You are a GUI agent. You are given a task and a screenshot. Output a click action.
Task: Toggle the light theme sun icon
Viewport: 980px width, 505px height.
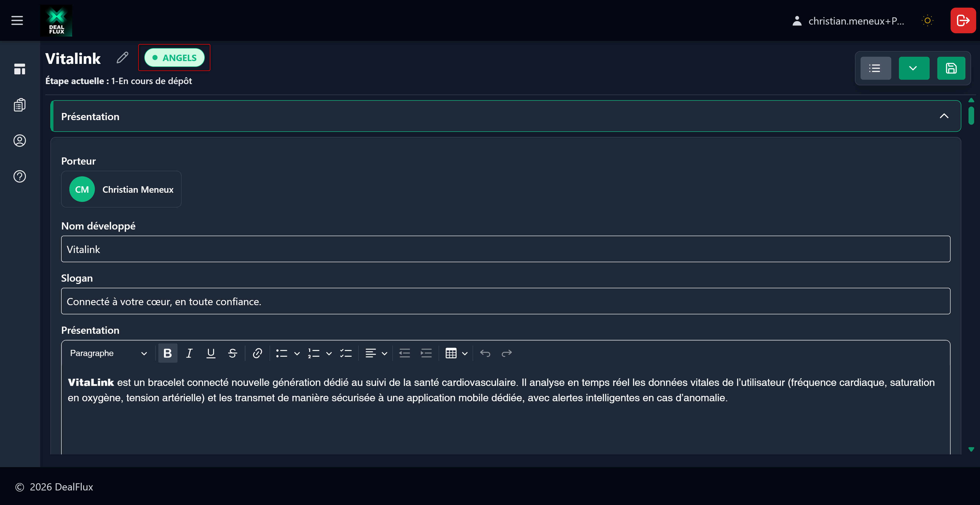pyautogui.click(x=928, y=20)
